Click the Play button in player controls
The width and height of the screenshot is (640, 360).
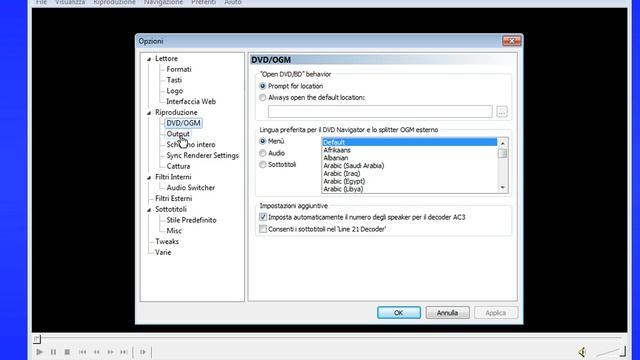point(40,352)
